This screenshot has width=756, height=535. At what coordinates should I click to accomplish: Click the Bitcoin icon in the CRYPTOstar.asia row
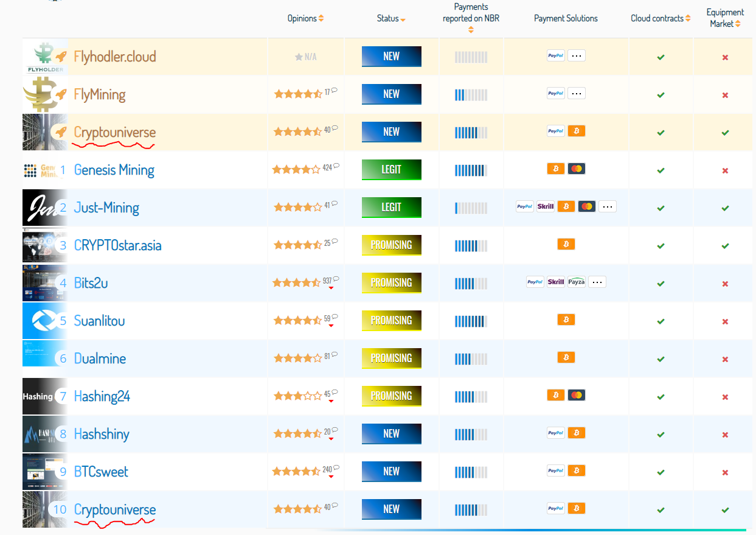click(x=566, y=244)
